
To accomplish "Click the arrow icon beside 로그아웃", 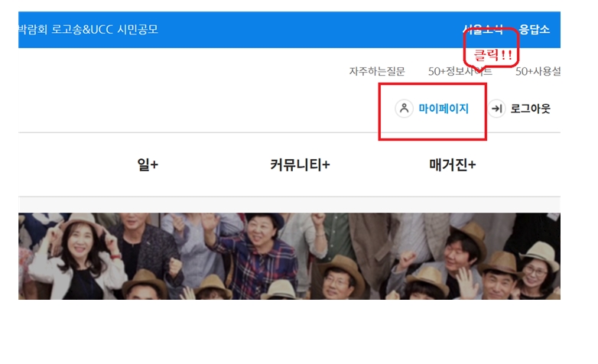I will (x=497, y=109).
